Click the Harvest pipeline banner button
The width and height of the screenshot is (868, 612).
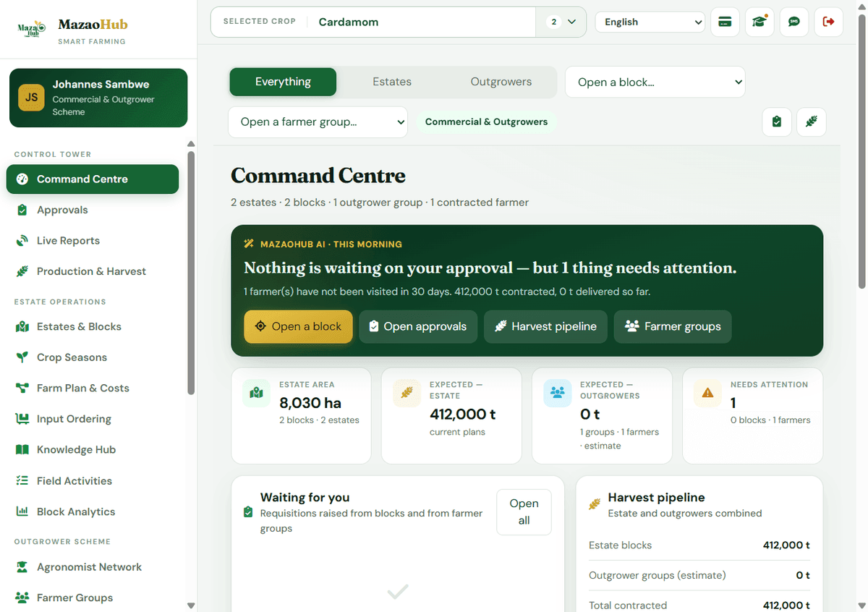(x=545, y=326)
